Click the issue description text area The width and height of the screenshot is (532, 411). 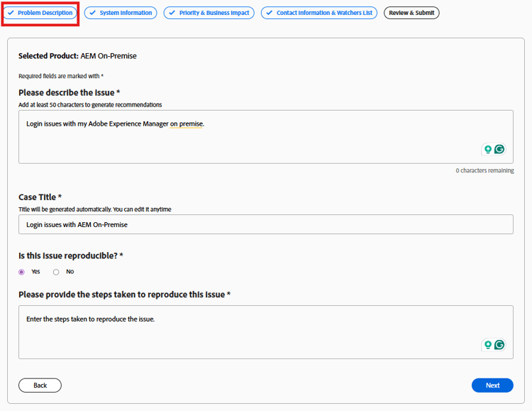click(266, 136)
